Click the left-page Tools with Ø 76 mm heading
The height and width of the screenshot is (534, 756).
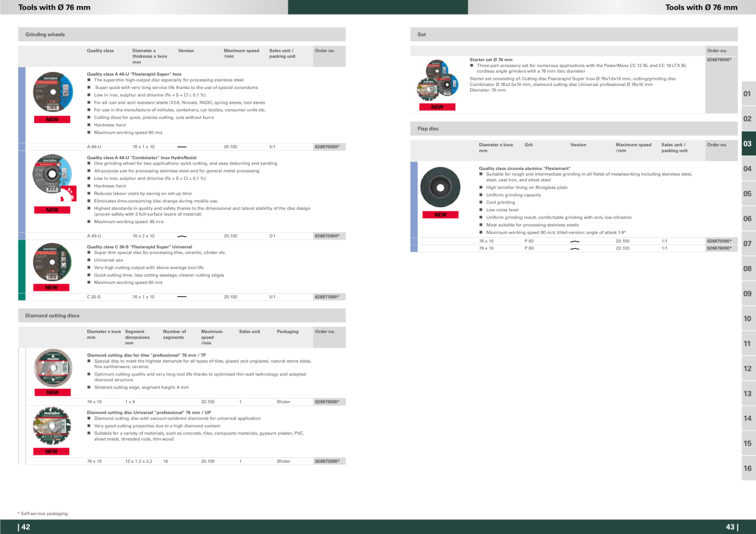coord(54,7)
